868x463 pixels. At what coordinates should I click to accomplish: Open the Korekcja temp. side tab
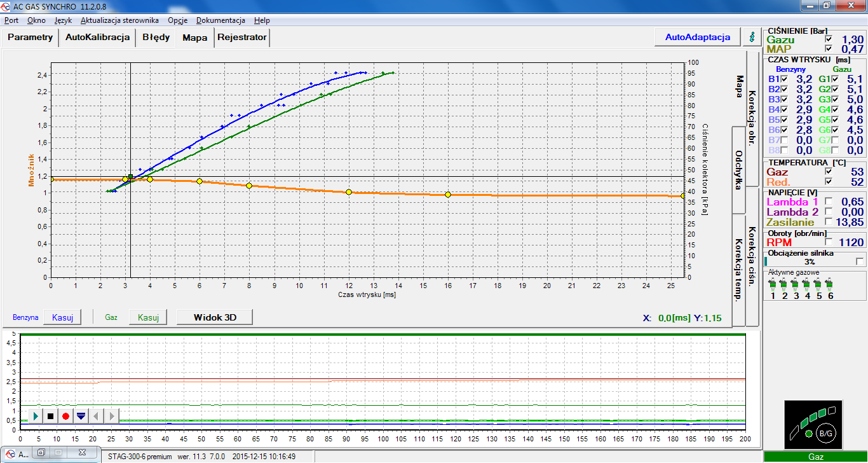738,270
